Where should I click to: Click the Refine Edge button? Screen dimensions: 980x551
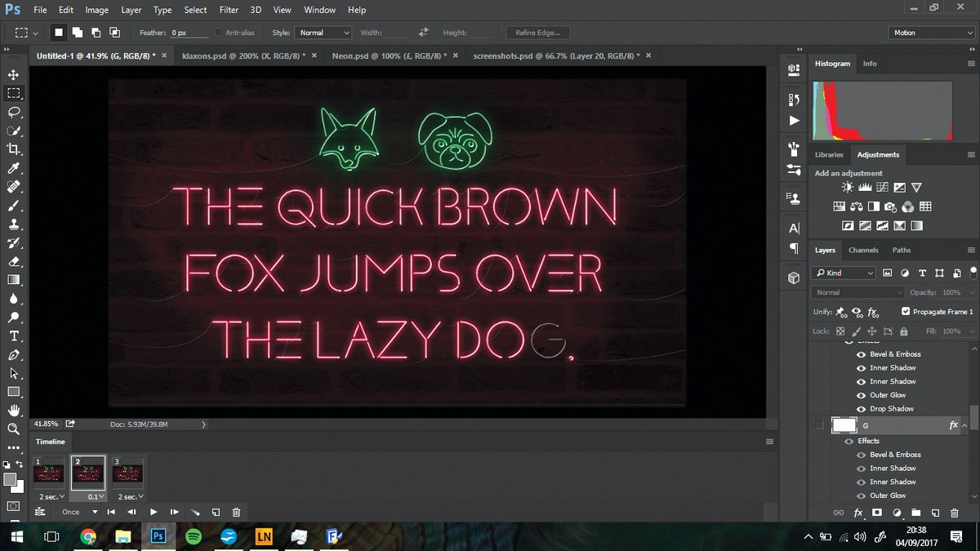[537, 33]
